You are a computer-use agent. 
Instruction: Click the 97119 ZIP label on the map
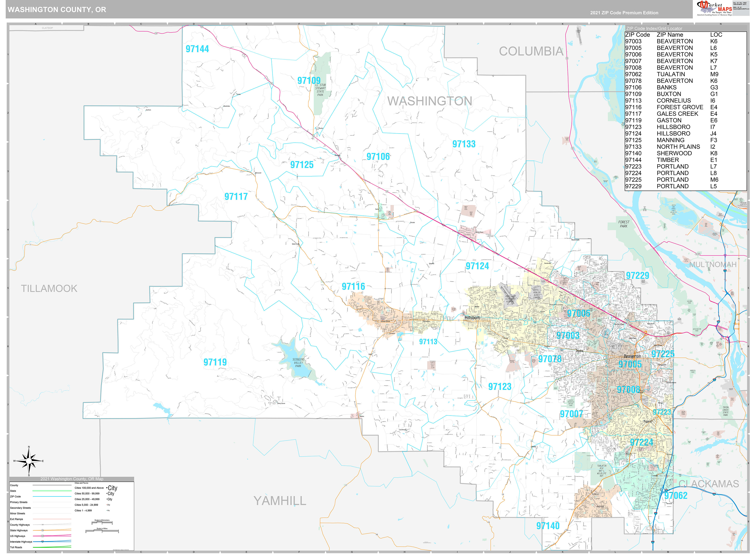tap(215, 362)
